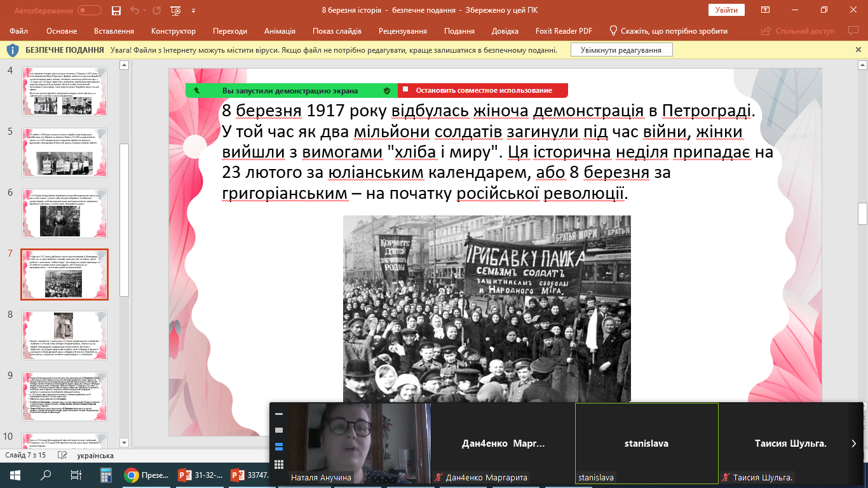Click the lightbulb "Скажіть, що потрібно зробити" search
The width and height of the screenshot is (868, 488).
[x=667, y=31]
